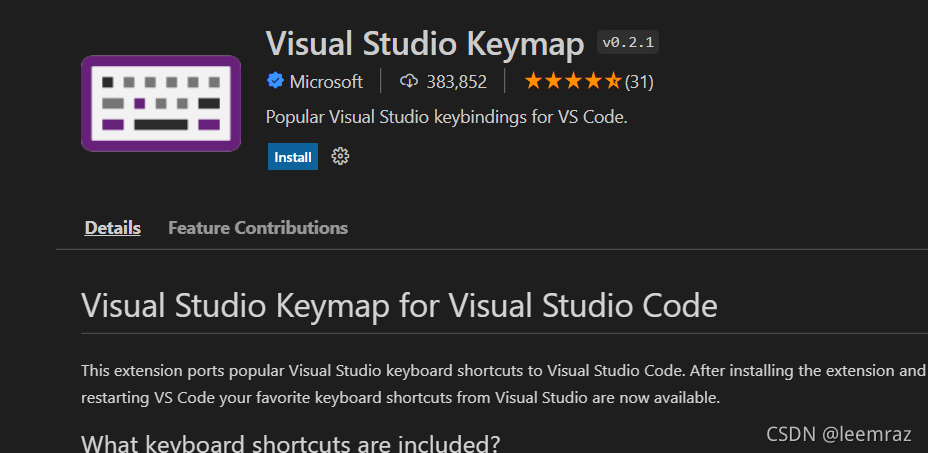This screenshot has height=453, width=928.
Task: Open the Microsoft publisher link
Action: click(326, 82)
